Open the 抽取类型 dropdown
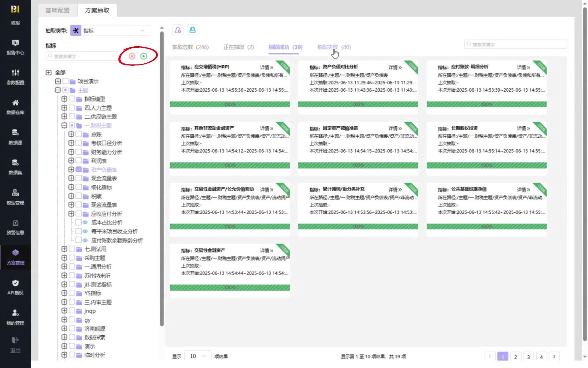The width and height of the screenshot is (588, 368). (x=110, y=31)
